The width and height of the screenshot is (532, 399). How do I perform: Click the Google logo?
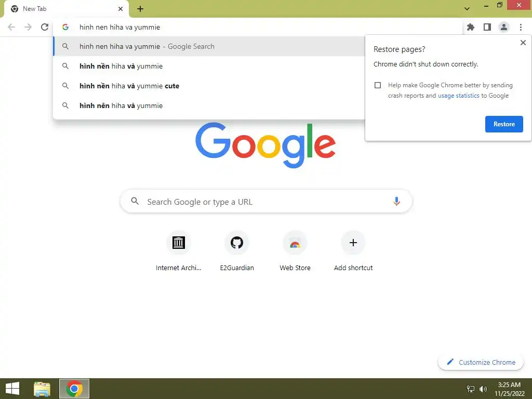click(x=265, y=145)
